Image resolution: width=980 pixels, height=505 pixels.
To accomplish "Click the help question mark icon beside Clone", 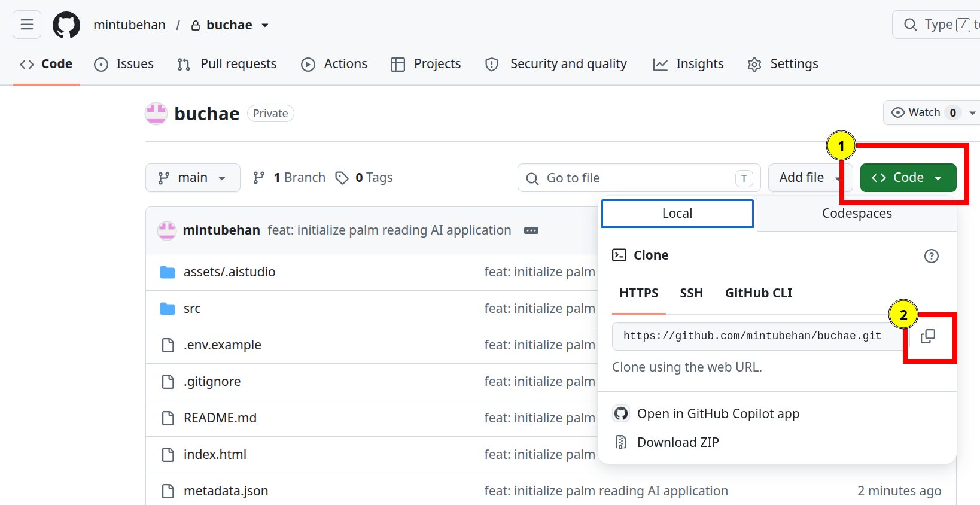I will pyautogui.click(x=932, y=256).
